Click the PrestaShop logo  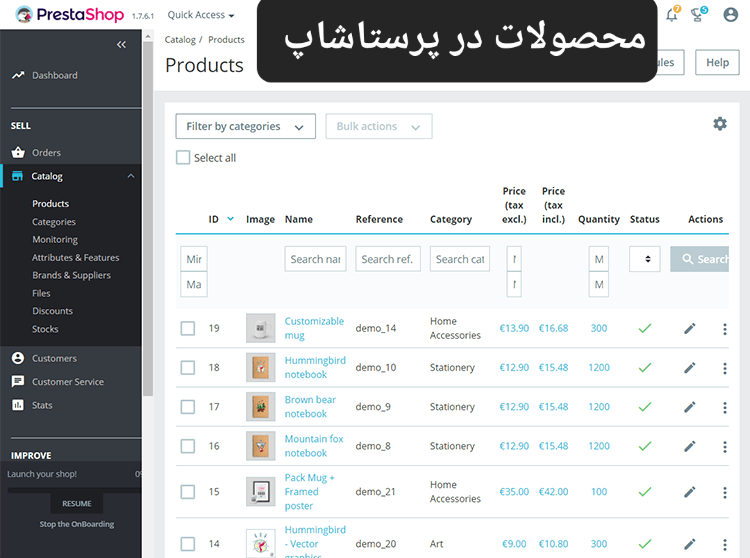(x=70, y=15)
